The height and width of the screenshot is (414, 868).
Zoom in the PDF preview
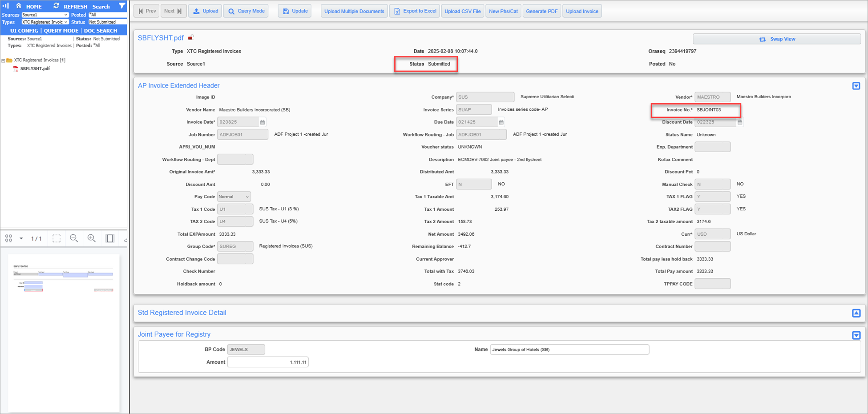pos(92,239)
